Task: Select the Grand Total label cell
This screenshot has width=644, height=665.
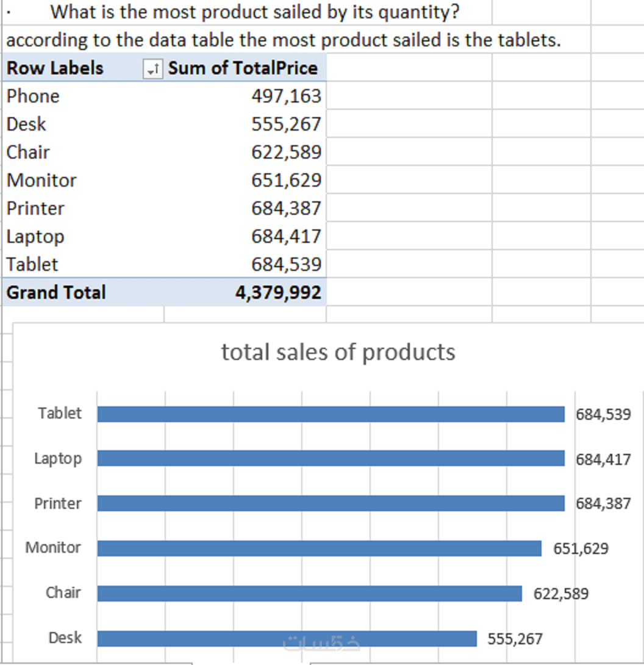Action: click(x=56, y=293)
